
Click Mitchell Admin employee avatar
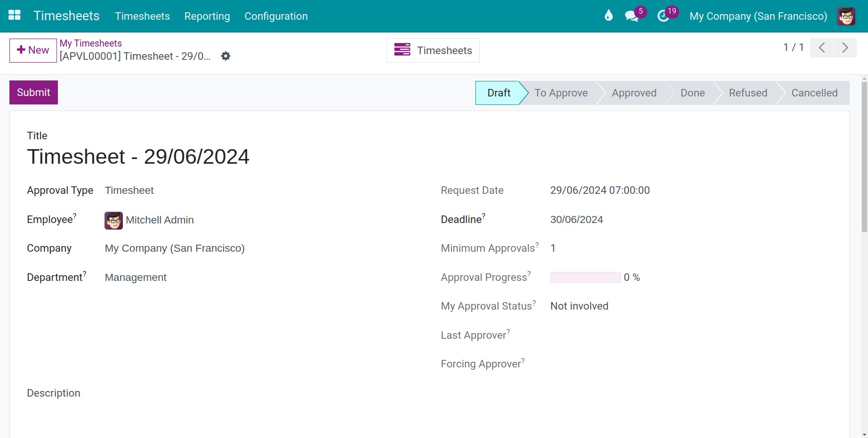tap(113, 220)
